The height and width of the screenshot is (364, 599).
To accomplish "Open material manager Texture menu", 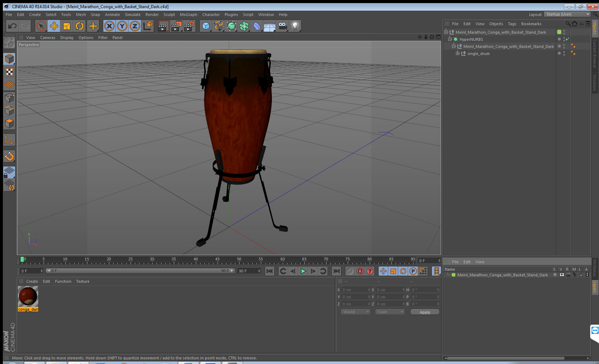I will 83,281.
